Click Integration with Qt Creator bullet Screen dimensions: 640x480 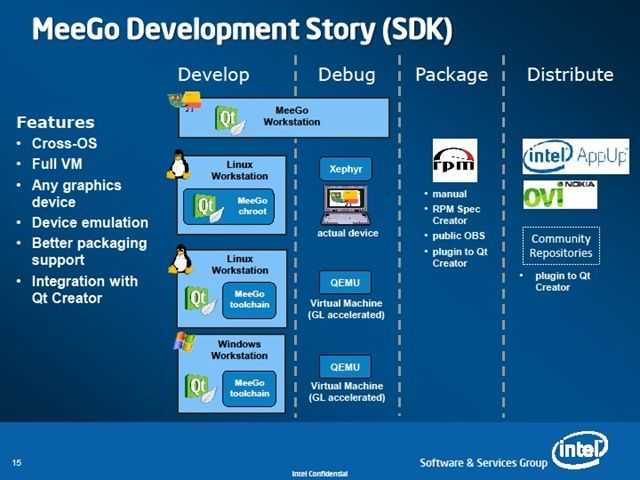click(84, 289)
